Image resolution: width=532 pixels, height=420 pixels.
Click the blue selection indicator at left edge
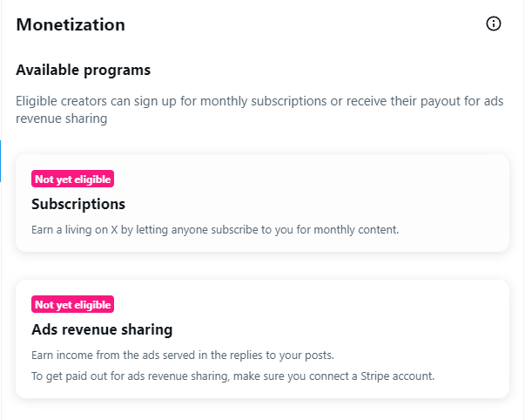(x=0, y=161)
